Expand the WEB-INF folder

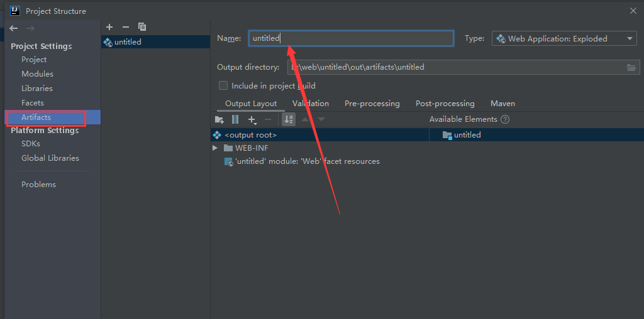click(x=215, y=148)
